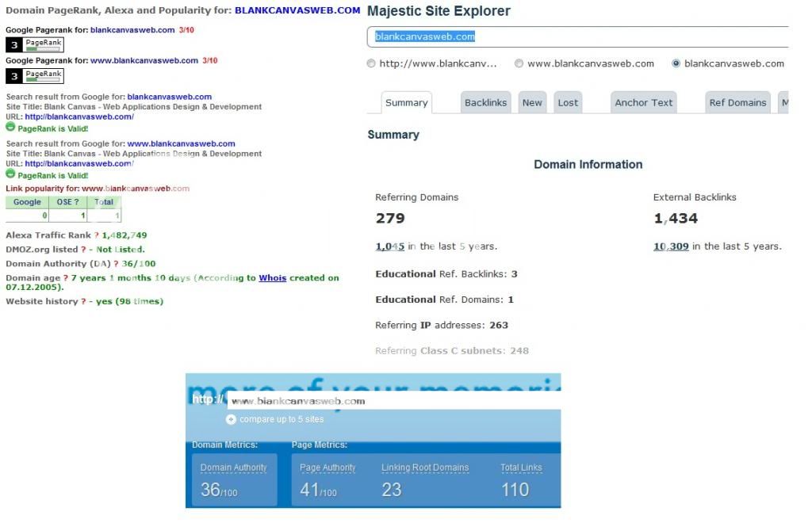Screen dimensions: 812x523
Task: Switch to the Summary tab
Action: (x=407, y=102)
